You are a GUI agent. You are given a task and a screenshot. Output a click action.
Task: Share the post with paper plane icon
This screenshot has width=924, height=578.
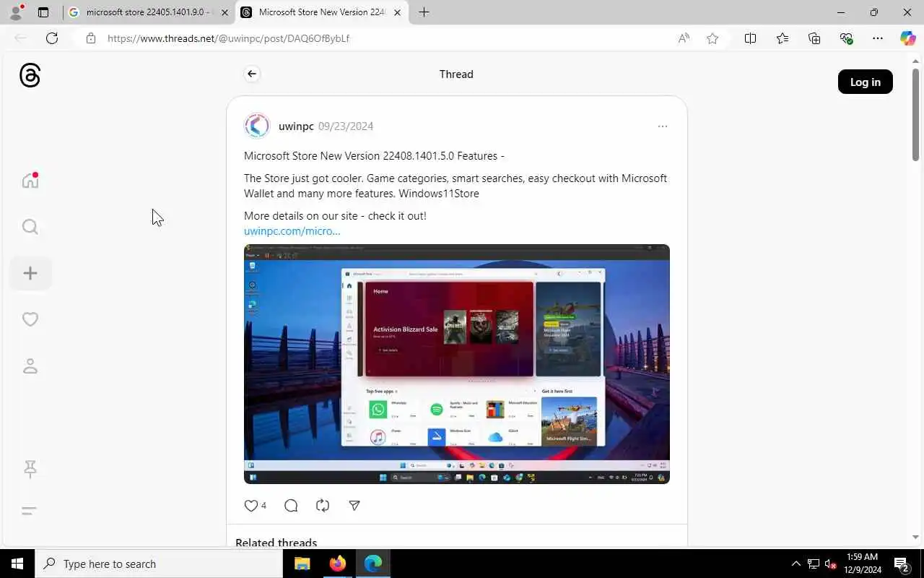354,506
